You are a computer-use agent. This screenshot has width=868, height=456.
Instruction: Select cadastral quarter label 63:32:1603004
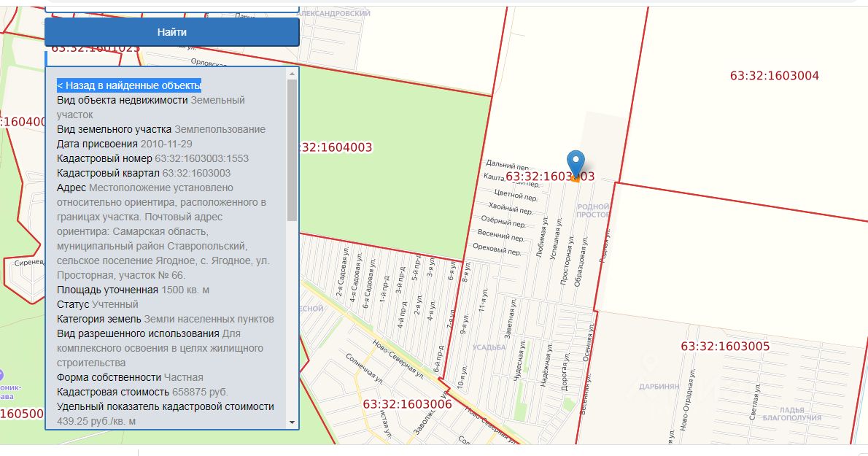[x=775, y=76]
